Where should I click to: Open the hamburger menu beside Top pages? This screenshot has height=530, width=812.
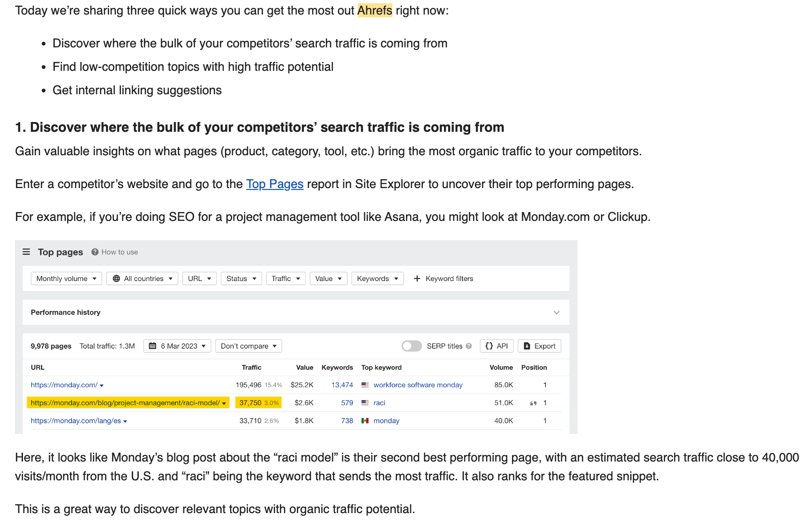coord(26,252)
